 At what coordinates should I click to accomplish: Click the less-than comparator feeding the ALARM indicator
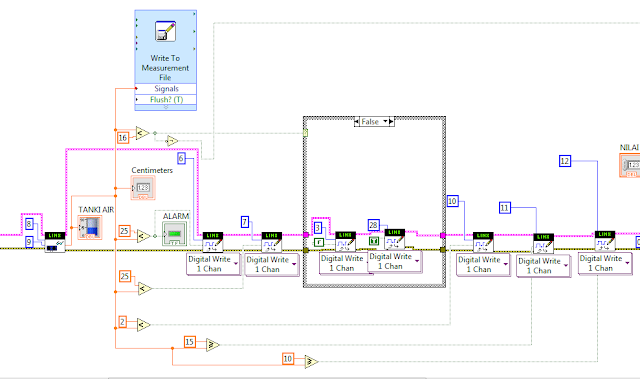[143, 236]
